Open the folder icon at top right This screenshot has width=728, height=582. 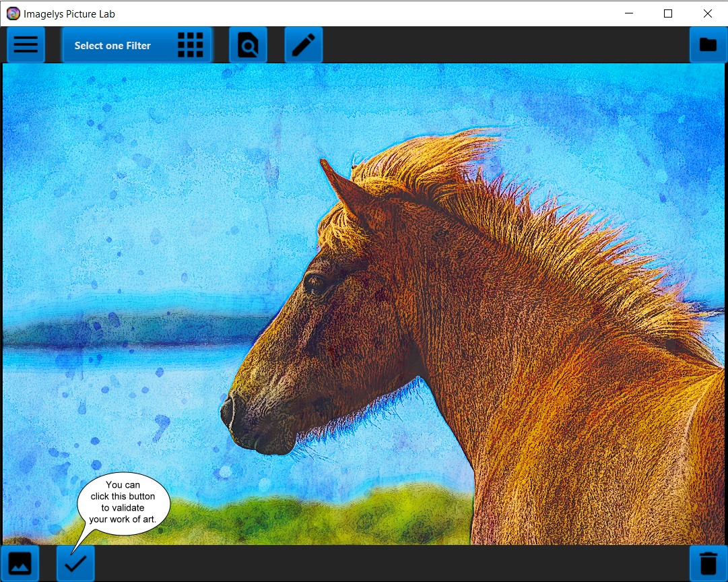(x=708, y=45)
